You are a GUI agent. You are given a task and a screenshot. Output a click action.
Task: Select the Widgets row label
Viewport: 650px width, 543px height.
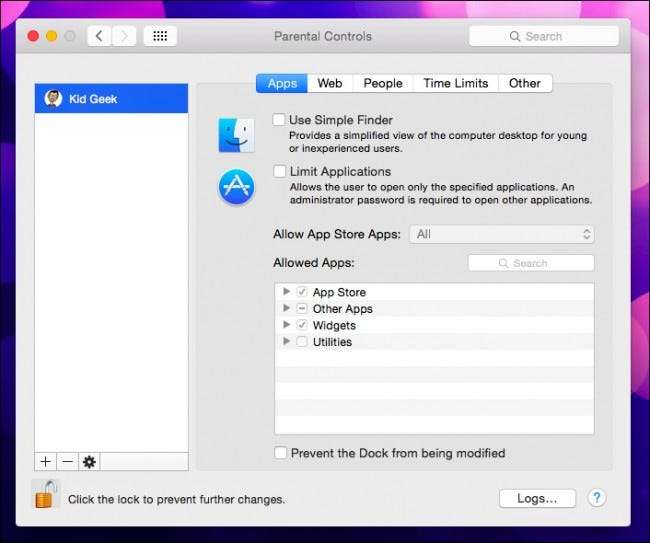coord(334,325)
